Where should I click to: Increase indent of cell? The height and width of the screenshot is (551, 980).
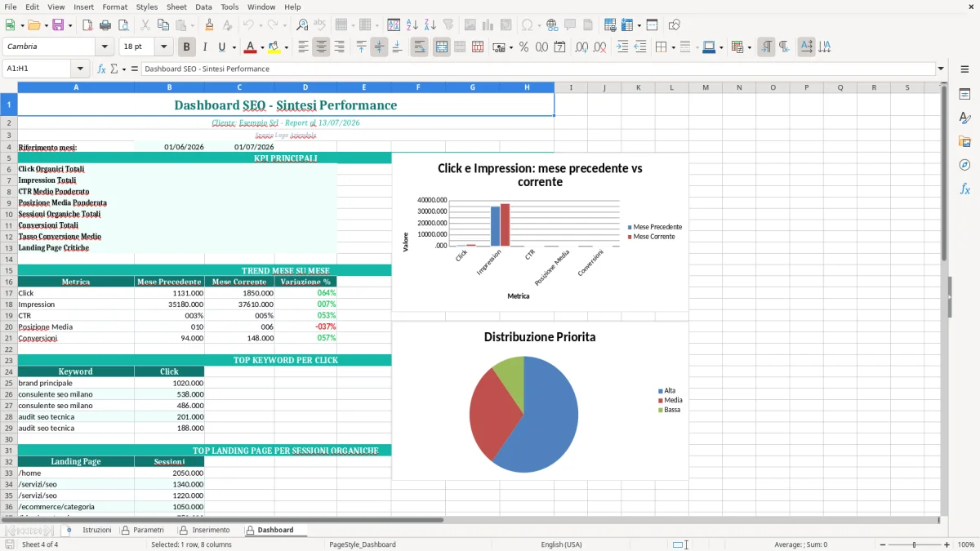pyautogui.click(x=622, y=47)
